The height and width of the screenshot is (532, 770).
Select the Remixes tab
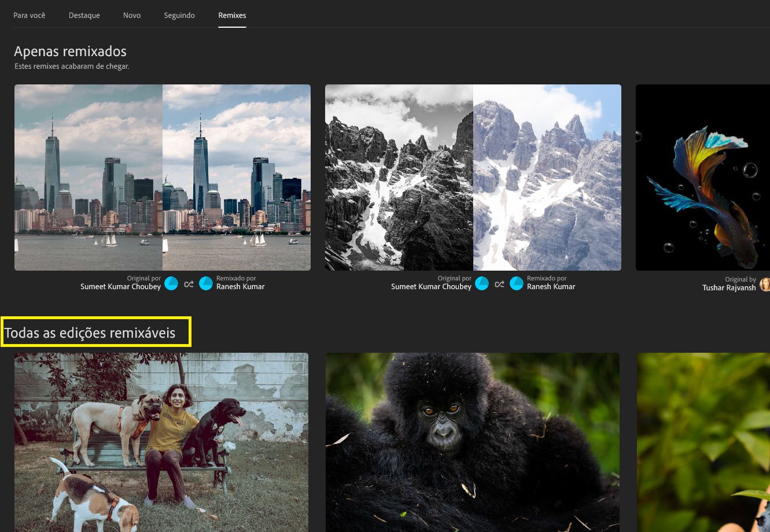click(232, 15)
